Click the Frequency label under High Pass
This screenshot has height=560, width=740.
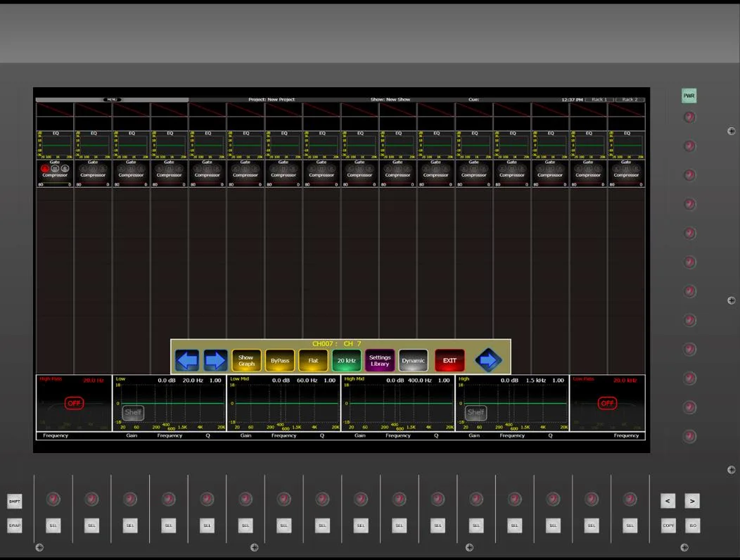coord(56,435)
